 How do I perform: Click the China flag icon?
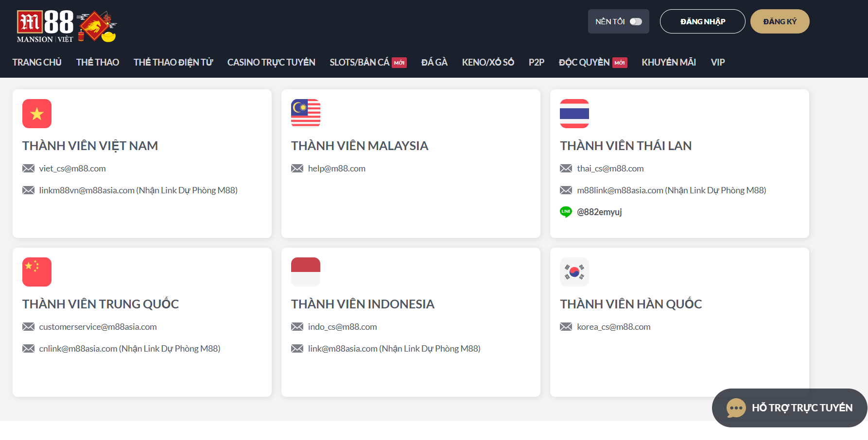[37, 272]
